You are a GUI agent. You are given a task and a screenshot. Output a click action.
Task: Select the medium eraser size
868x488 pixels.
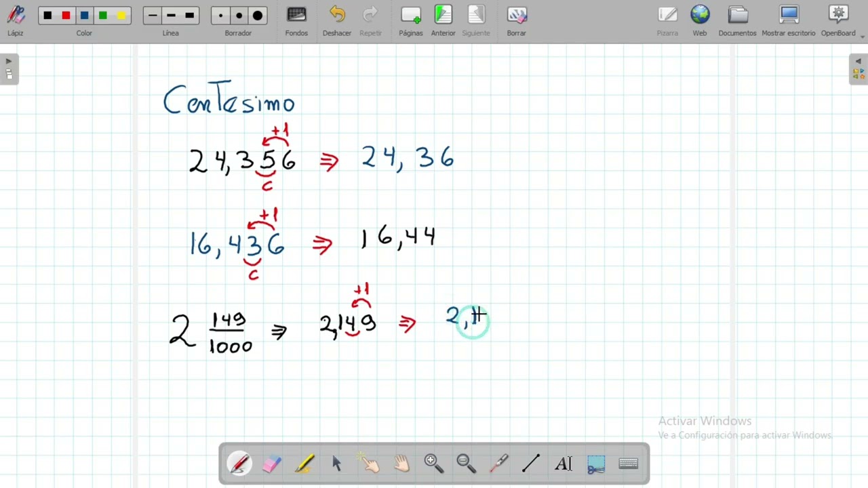[x=239, y=16]
